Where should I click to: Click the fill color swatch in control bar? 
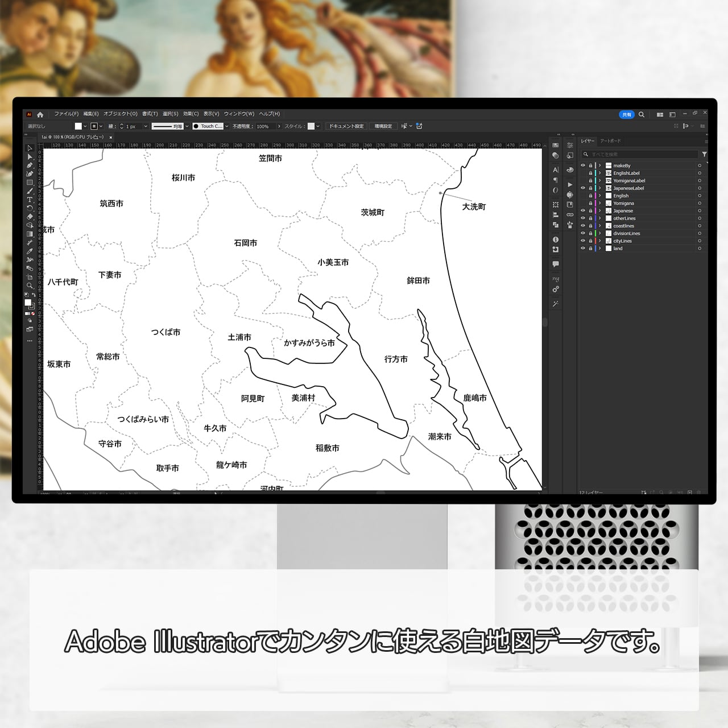pos(78,126)
